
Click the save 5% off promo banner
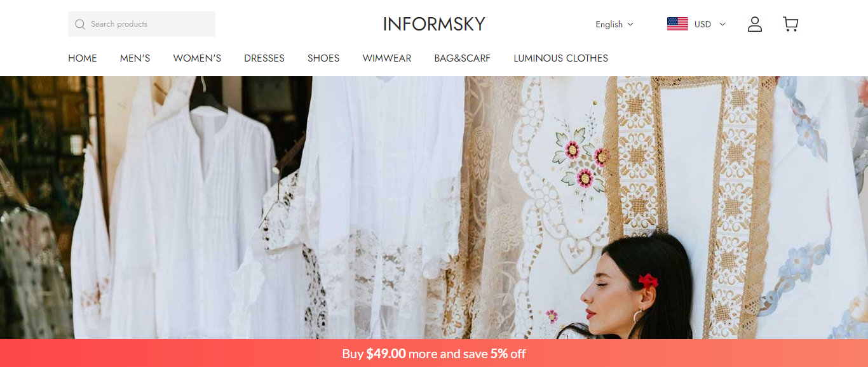(434, 353)
